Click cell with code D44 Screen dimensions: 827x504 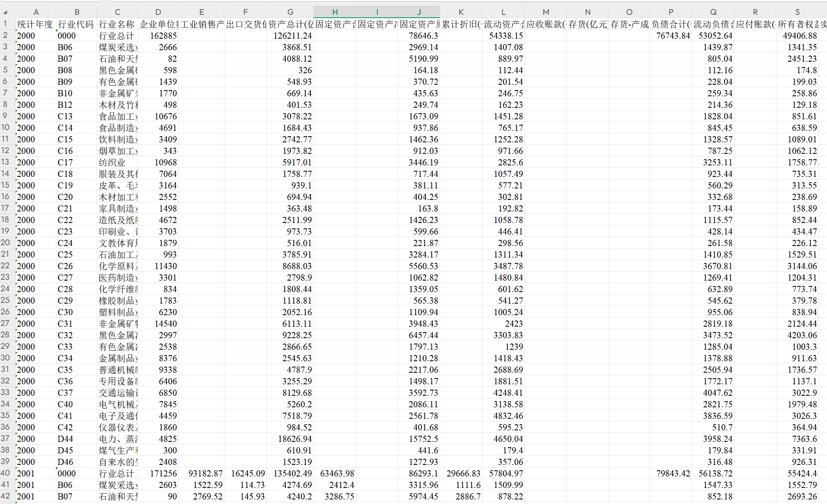tap(65, 439)
